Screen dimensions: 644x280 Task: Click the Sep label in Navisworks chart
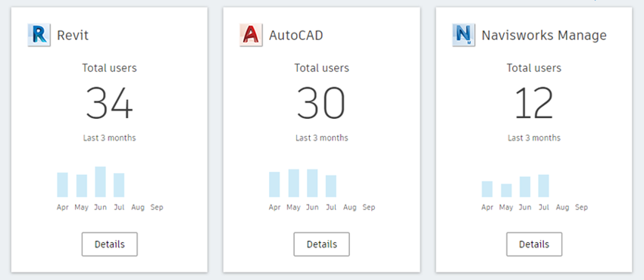coord(582,207)
